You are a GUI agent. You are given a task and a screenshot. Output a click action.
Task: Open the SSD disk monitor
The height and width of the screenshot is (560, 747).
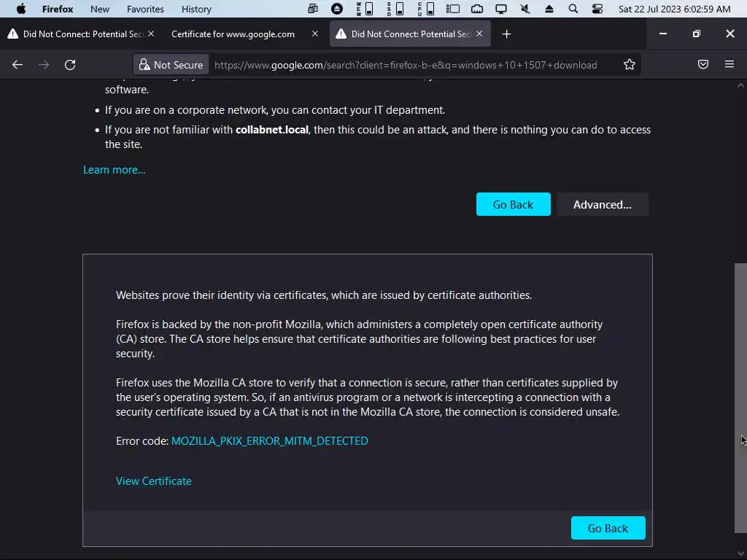[x=395, y=9]
